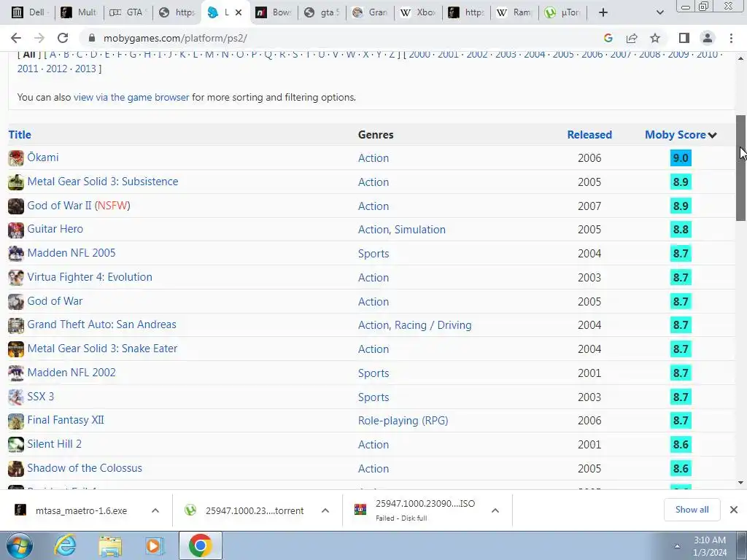Go back using the browser back arrow
The height and width of the screenshot is (560, 747).
click(x=16, y=38)
